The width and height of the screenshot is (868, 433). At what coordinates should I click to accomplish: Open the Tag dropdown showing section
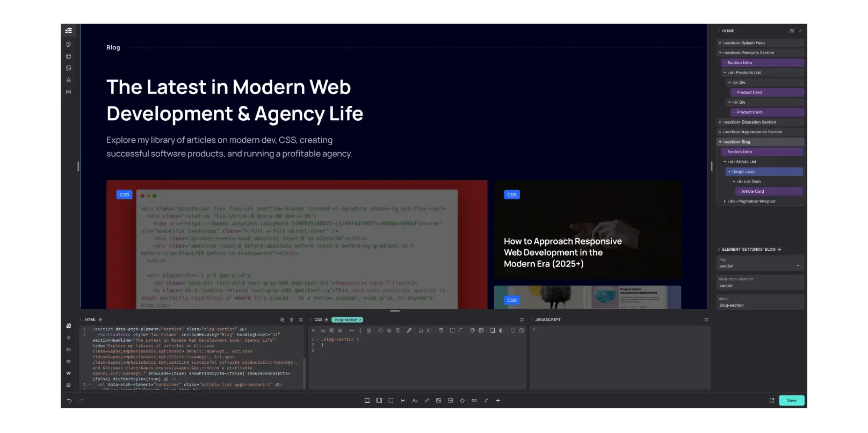(761, 266)
